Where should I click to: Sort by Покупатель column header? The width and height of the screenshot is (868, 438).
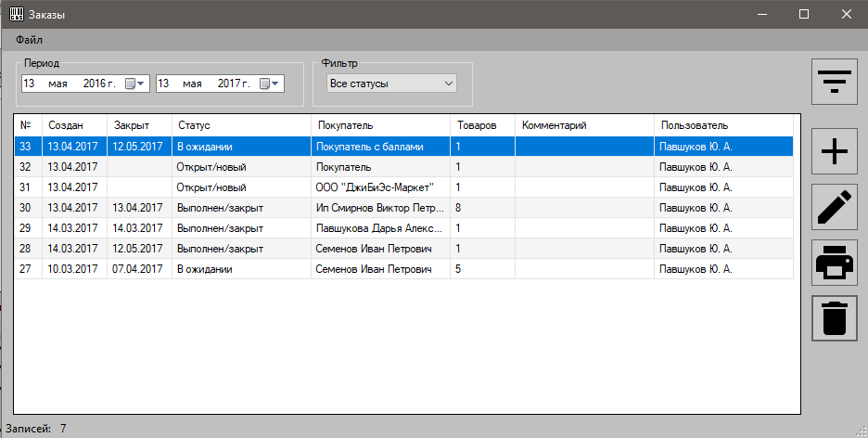[381, 125]
